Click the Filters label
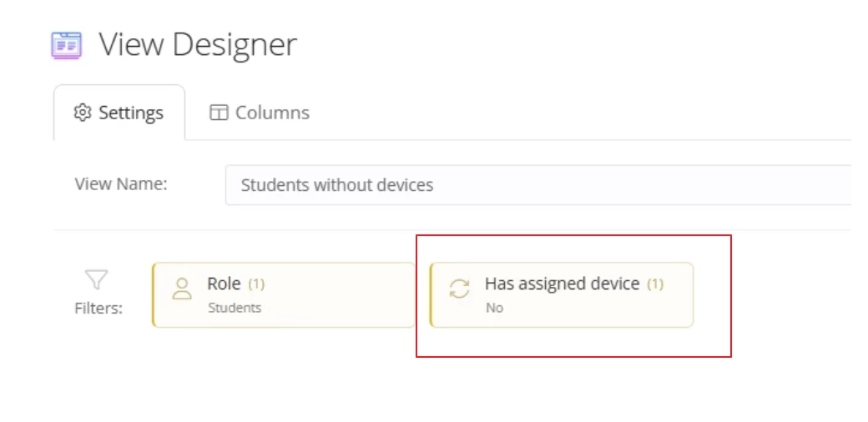The height and width of the screenshot is (422, 868). [x=98, y=308]
